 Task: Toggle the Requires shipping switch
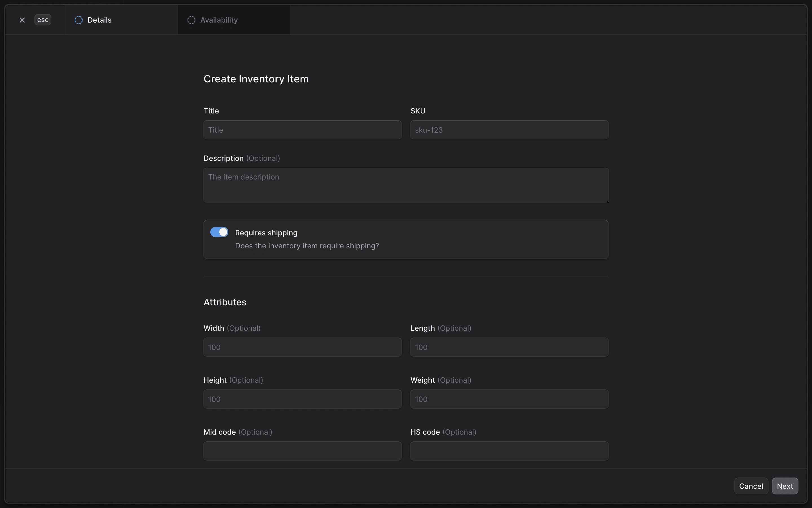coord(219,232)
